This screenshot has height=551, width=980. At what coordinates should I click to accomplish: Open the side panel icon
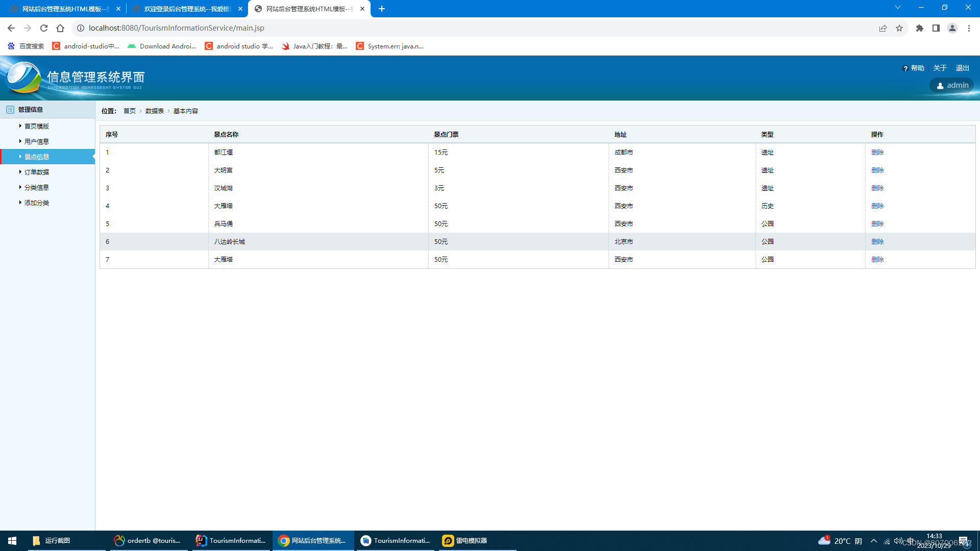[x=936, y=28]
